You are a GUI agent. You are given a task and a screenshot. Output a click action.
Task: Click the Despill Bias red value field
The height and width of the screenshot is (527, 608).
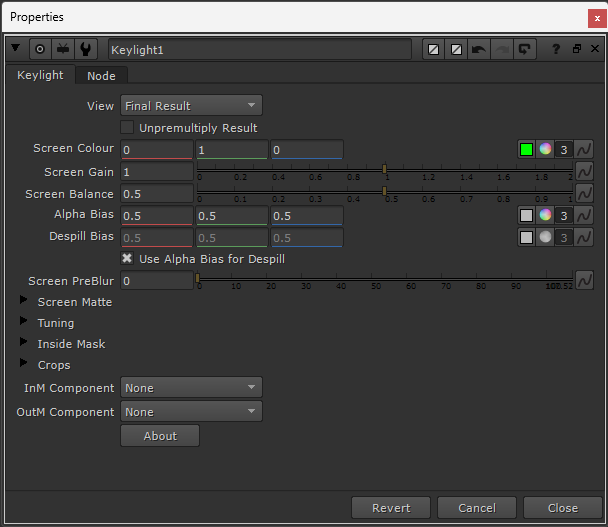click(157, 238)
